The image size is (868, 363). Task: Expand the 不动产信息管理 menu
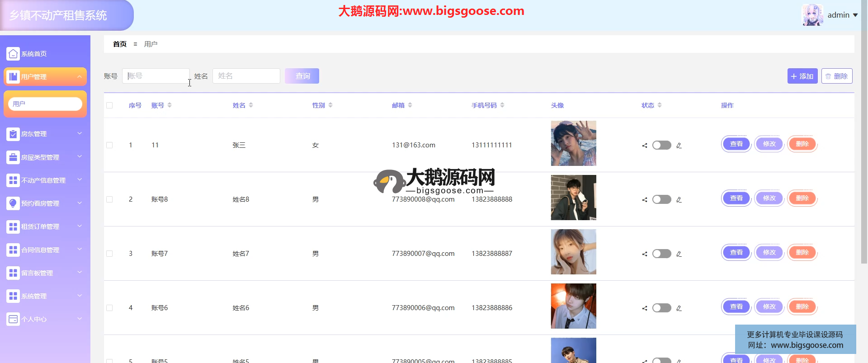[44, 180]
